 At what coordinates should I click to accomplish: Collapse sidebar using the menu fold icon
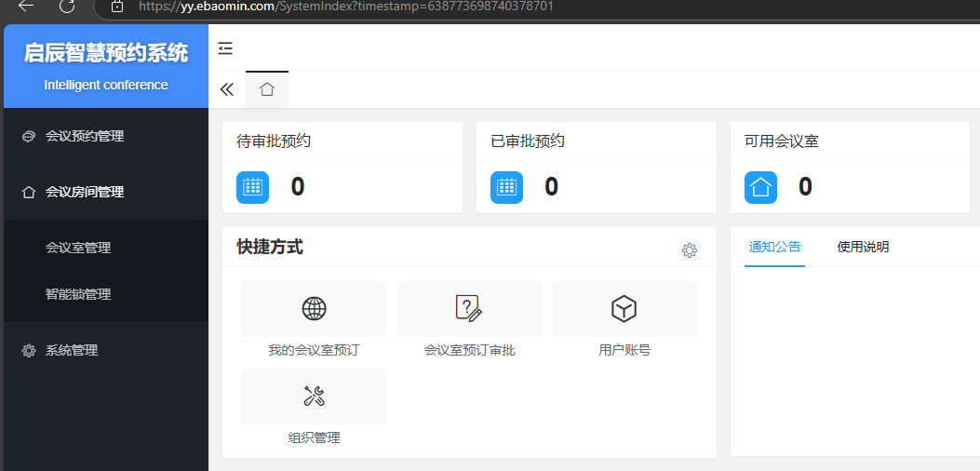(x=225, y=48)
